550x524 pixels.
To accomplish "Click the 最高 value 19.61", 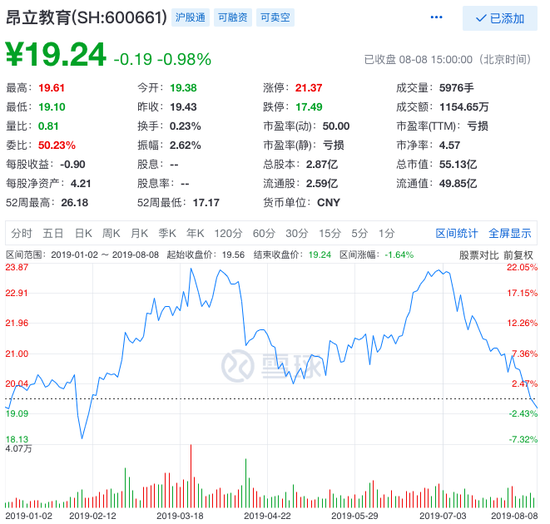I will tap(52, 88).
